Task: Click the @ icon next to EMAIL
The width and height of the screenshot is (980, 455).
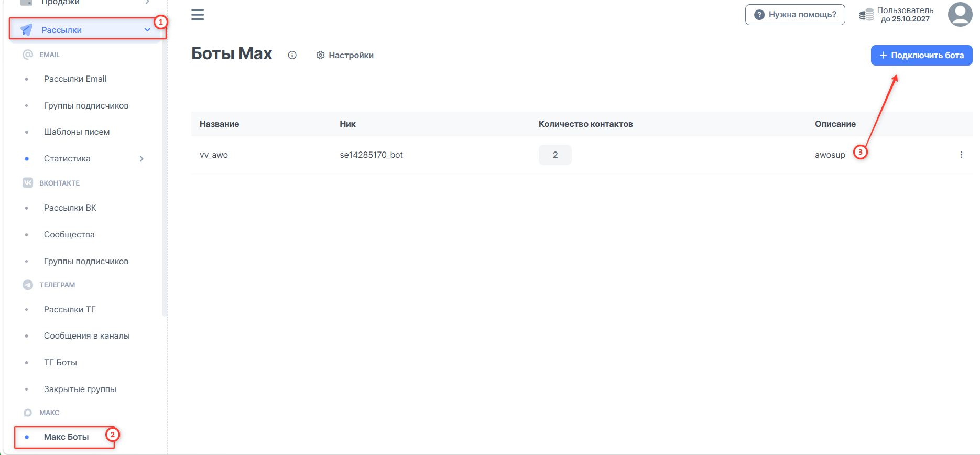Action: [x=28, y=55]
